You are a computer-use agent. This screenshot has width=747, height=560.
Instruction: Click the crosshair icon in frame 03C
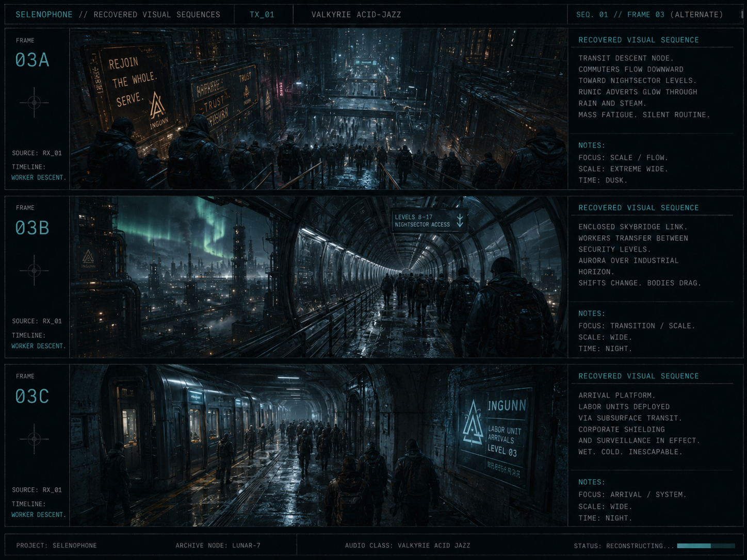tap(34, 439)
